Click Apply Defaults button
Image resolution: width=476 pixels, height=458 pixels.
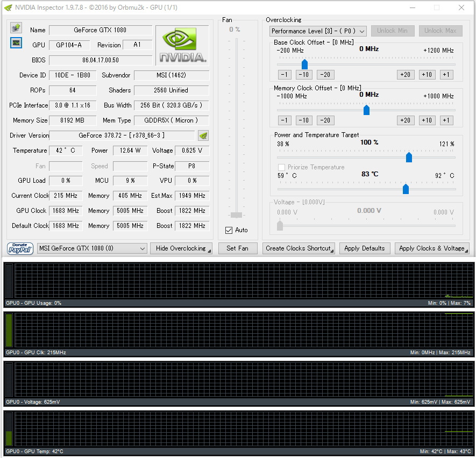click(x=365, y=248)
